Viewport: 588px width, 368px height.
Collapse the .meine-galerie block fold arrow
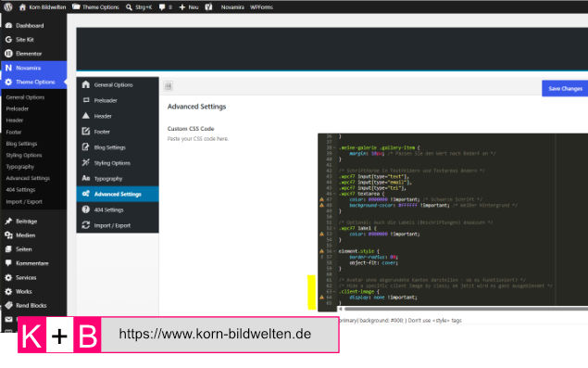tap(334, 148)
